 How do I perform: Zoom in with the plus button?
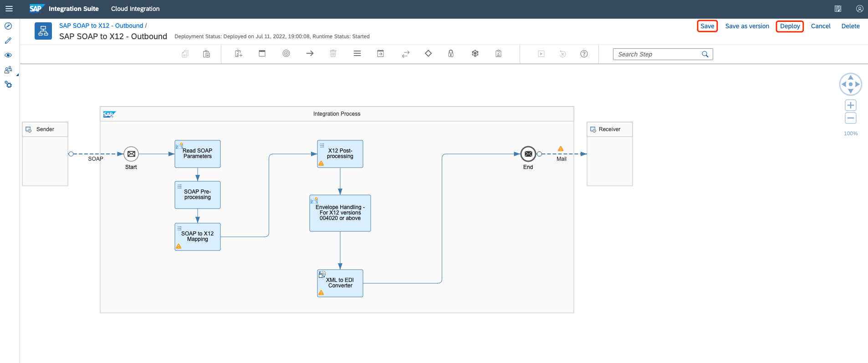tap(851, 105)
